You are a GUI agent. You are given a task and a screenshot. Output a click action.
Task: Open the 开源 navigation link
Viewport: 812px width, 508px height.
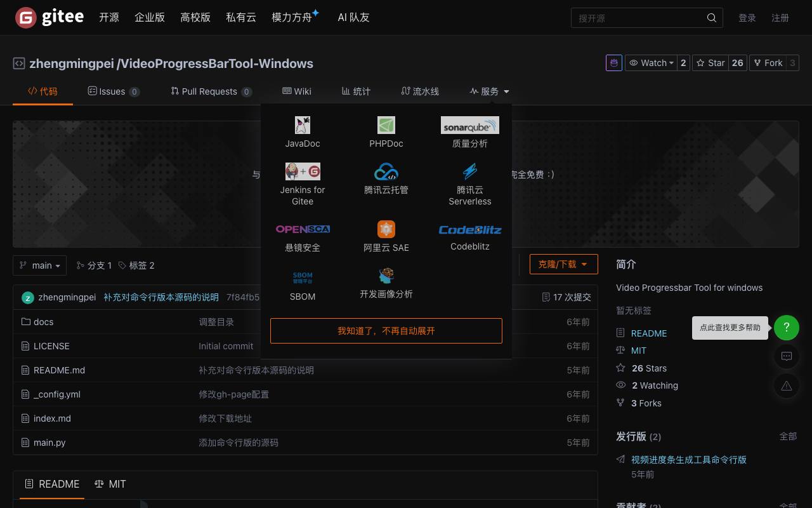point(109,18)
